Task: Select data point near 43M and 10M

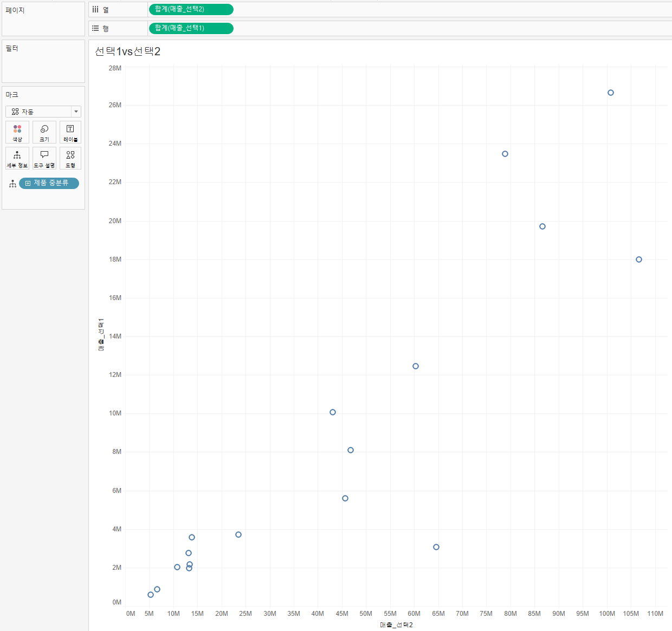Action: [333, 412]
